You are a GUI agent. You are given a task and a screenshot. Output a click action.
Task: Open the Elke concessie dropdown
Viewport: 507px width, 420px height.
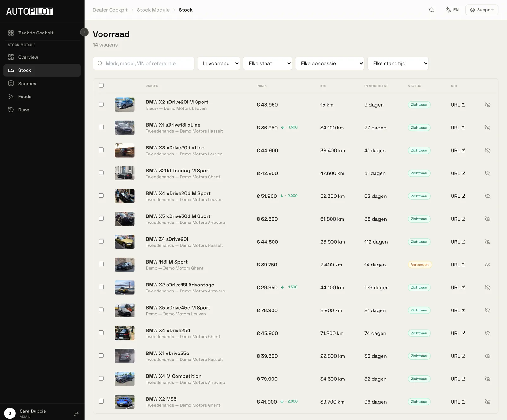tap(330, 63)
